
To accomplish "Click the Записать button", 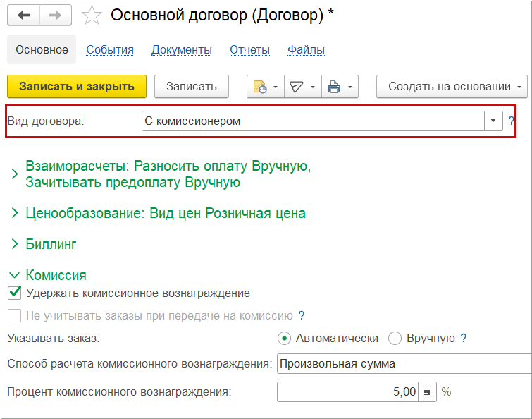I will [192, 87].
